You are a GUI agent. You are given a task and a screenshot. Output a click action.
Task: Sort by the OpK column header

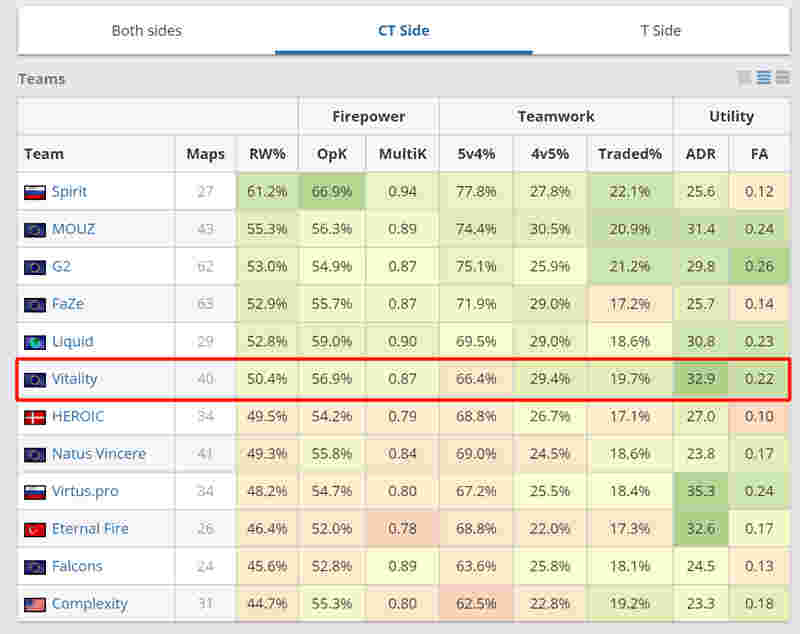coord(332,154)
